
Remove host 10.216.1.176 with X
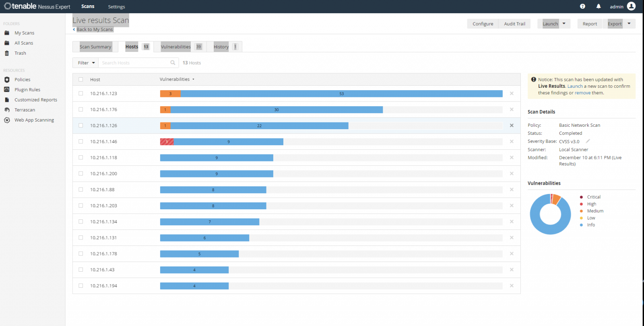pyautogui.click(x=512, y=109)
